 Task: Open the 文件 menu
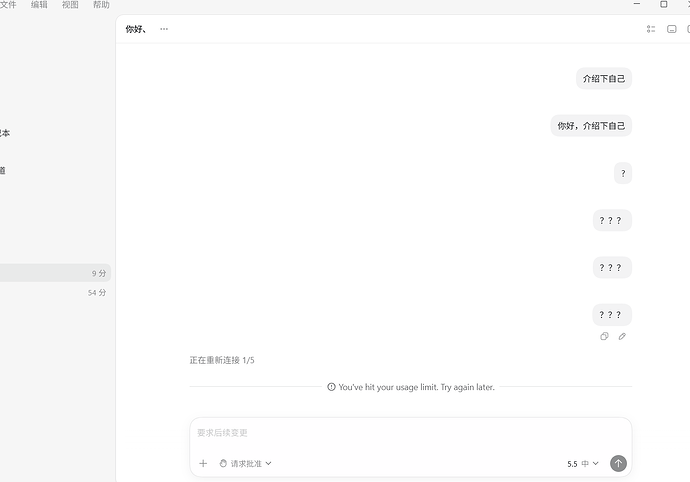point(7,4)
